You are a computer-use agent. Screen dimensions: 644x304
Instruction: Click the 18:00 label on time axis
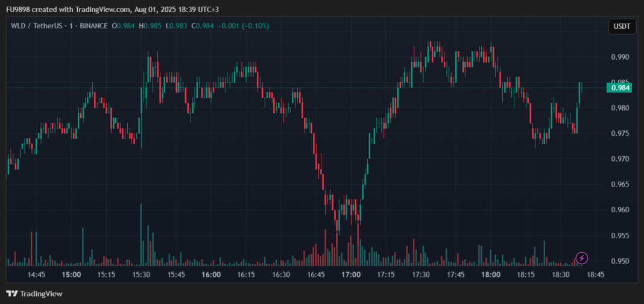pyautogui.click(x=491, y=274)
